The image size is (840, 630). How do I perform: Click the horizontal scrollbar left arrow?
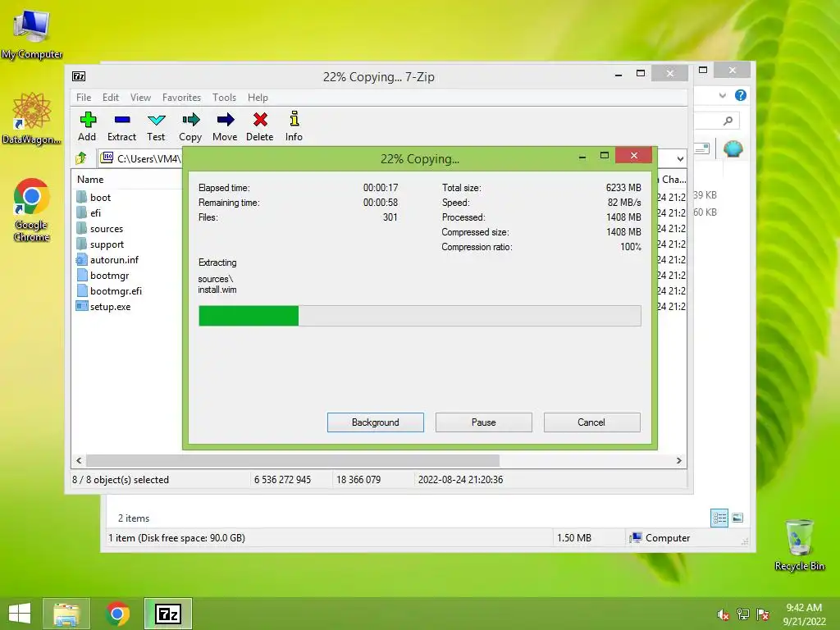point(79,461)
